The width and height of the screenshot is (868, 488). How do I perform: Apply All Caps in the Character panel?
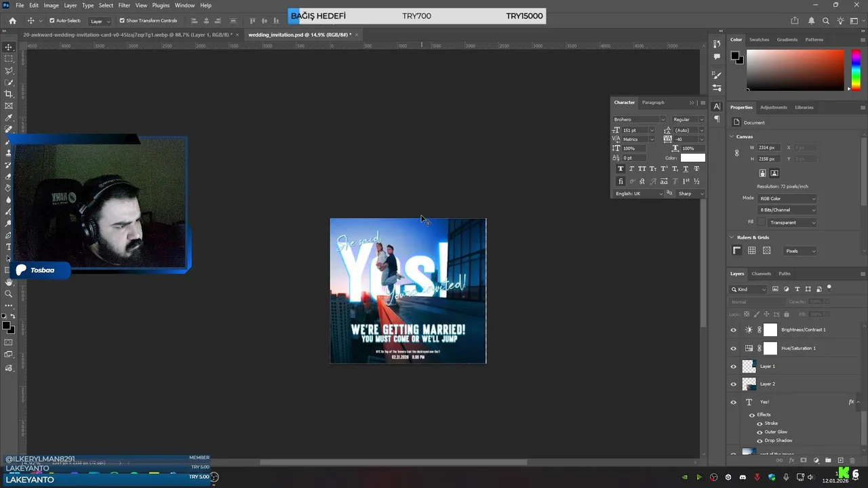point(642,169)
